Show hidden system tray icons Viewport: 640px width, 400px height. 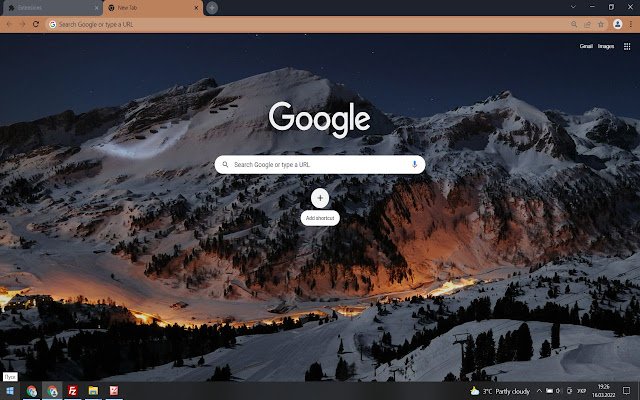pos(539,391)
